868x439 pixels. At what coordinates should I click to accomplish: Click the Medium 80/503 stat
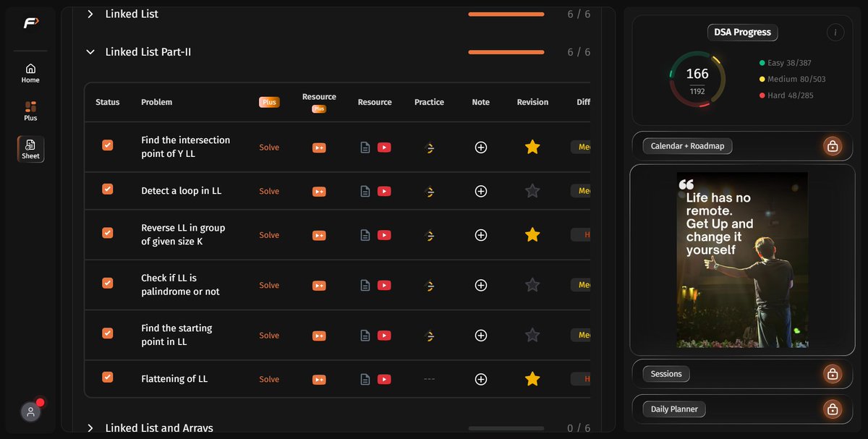792,80
